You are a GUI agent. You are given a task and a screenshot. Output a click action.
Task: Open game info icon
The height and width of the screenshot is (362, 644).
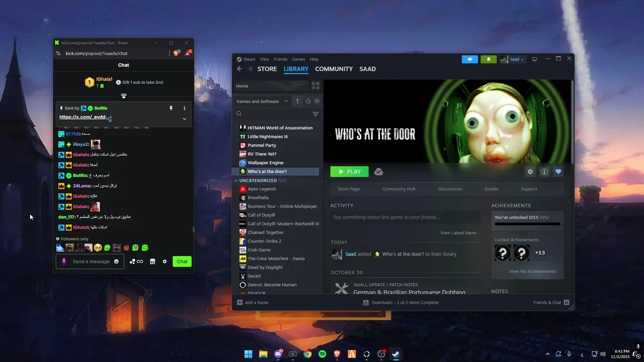pos(544,172)
